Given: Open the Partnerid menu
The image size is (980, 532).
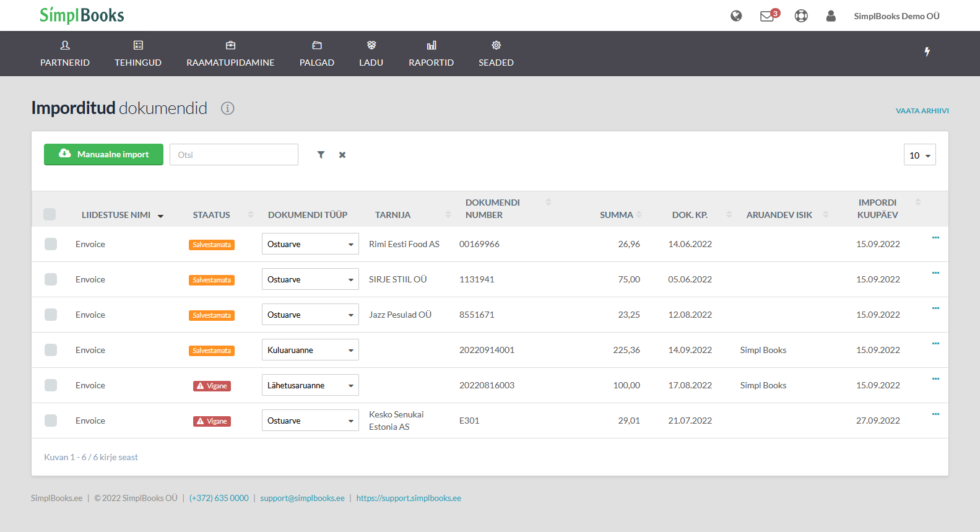Looking at the screenshot, I should (65, 54).
